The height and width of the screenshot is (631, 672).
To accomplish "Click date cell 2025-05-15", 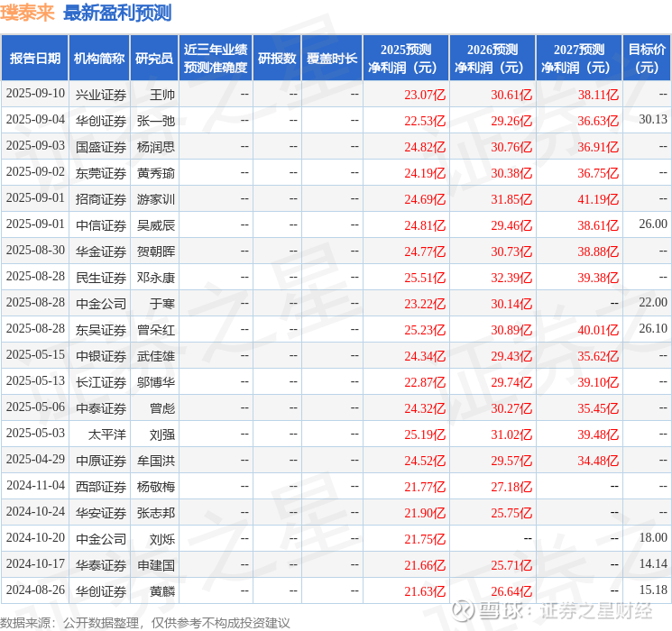I will [35, 354].
